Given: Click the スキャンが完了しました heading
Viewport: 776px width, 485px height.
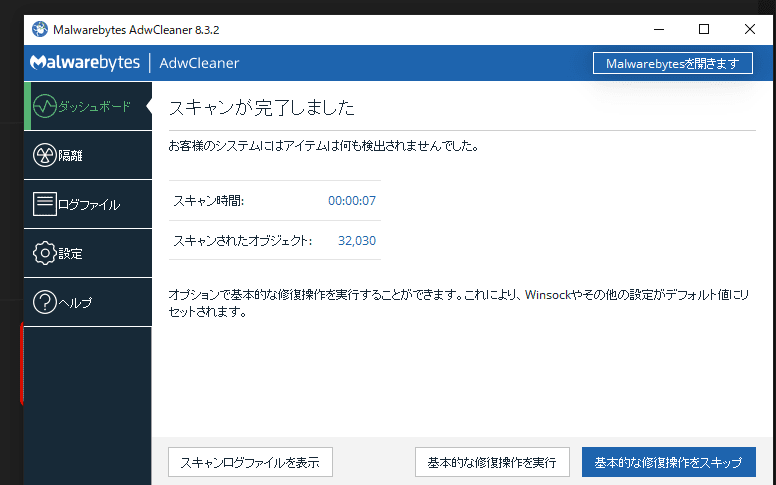Looking at the screenshot, I should point(262,107).
